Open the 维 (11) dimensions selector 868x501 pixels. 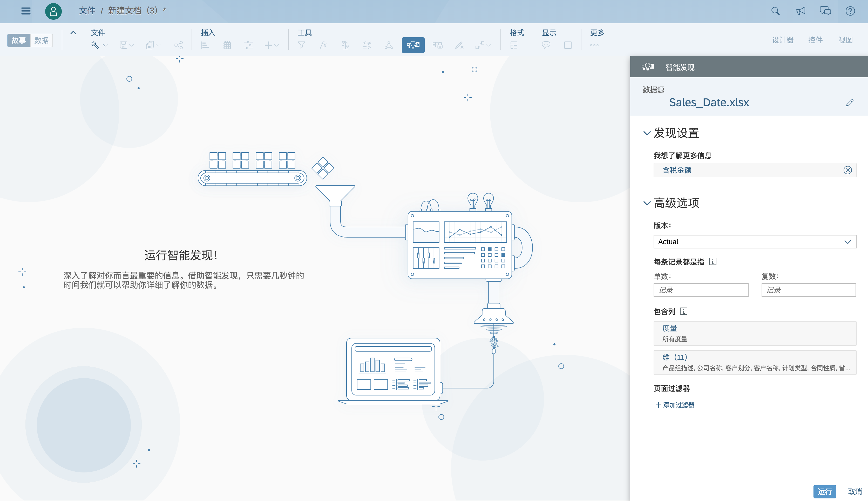(755, 362)
